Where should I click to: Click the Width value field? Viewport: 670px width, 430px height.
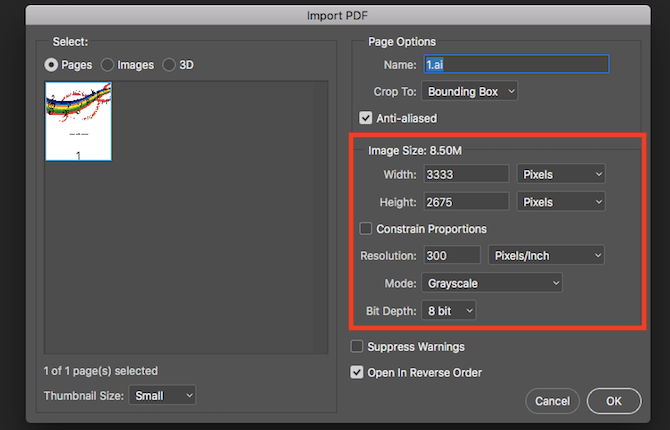pos(466,174)
